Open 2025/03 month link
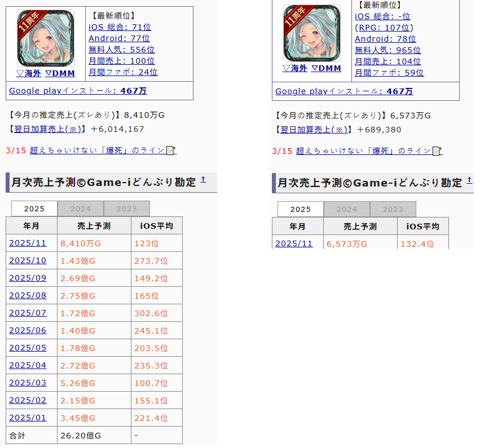 [28, 383]
